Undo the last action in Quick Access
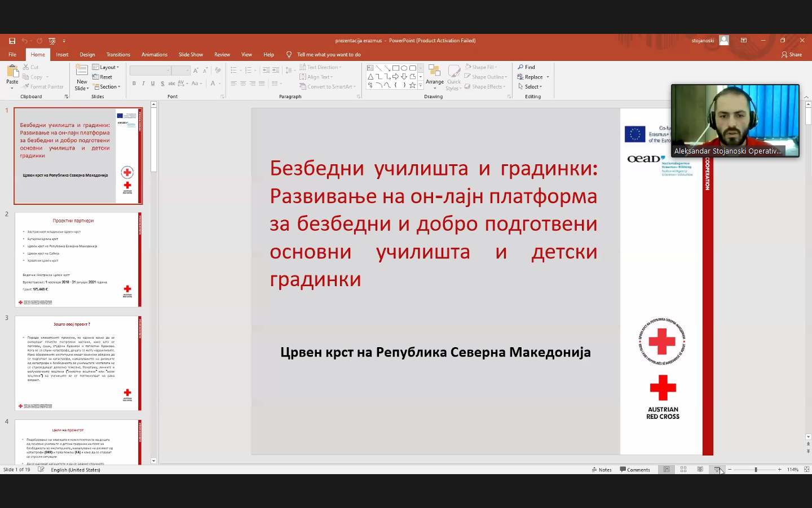The width and height of the screenshot is (812, 508). pyautogui.click(x=24, y=41)
